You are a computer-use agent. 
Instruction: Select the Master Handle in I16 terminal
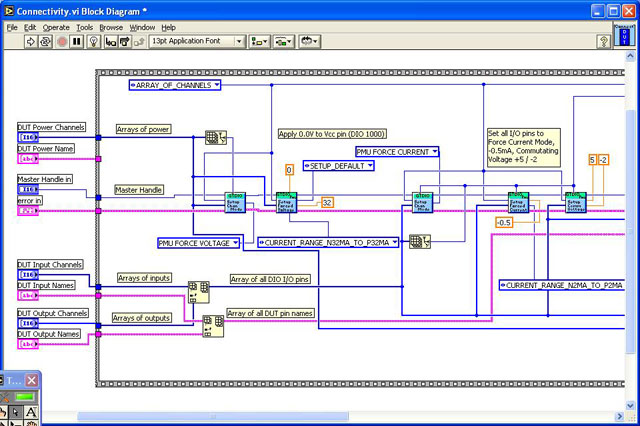[x=28, y=189]
